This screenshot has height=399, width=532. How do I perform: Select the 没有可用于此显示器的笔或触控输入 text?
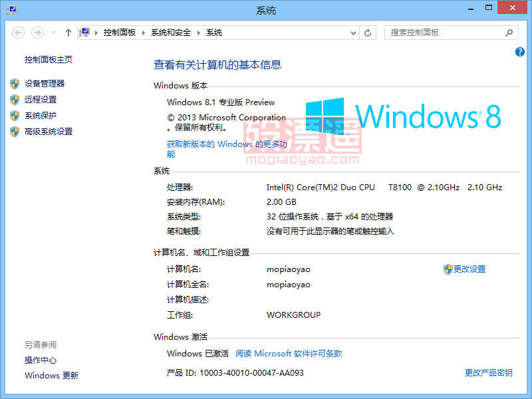[331, 231]
